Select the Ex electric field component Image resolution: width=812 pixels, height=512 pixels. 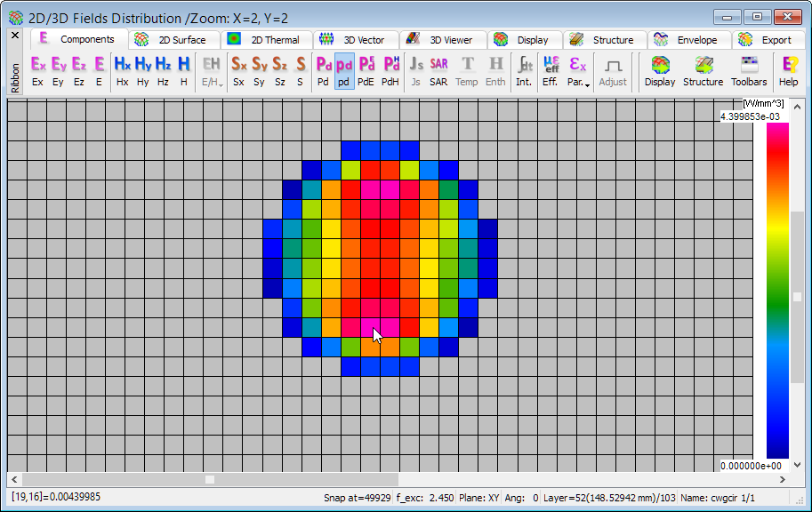coord(37,71)
